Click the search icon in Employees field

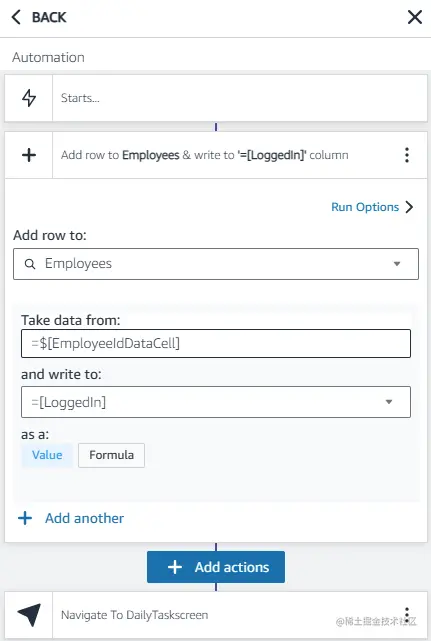[x=30, y=264]
